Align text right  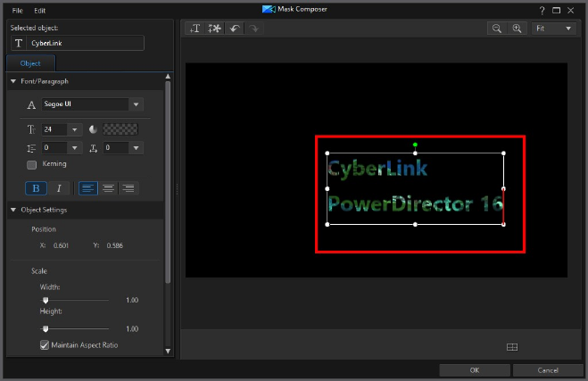[x=128, y=188]
